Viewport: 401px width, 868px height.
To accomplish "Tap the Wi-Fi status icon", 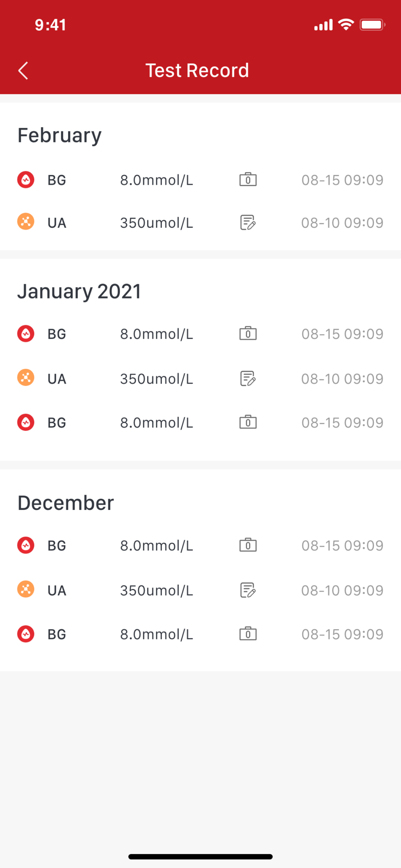I will 346,25.
